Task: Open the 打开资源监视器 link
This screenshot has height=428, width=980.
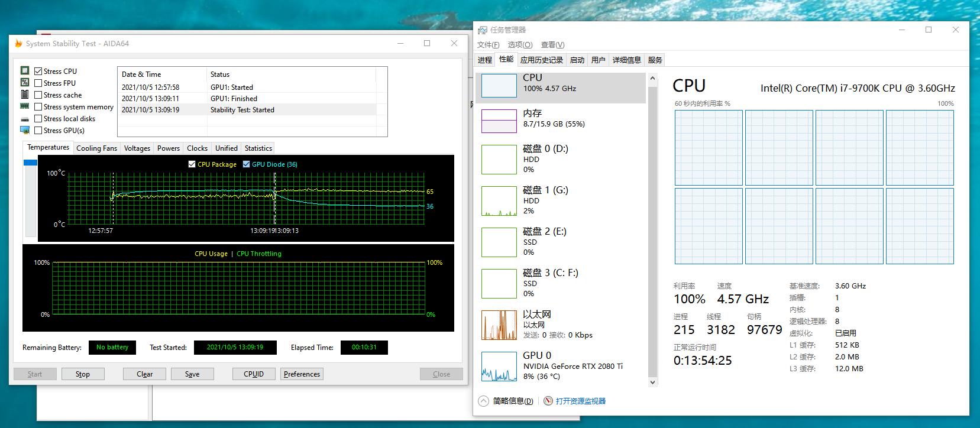Action: (581, 401)
